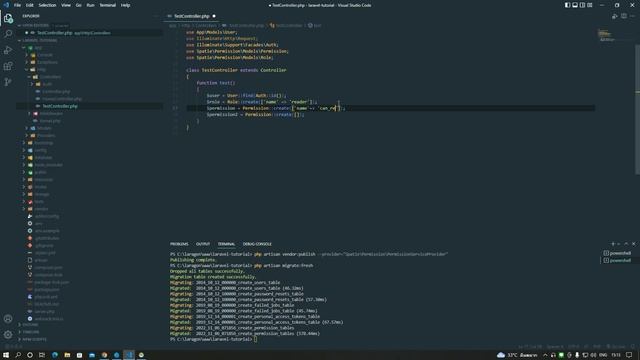Open composer.json in the Explorer
The width and height of the screenshot is (640, 360).
point(48,268)
